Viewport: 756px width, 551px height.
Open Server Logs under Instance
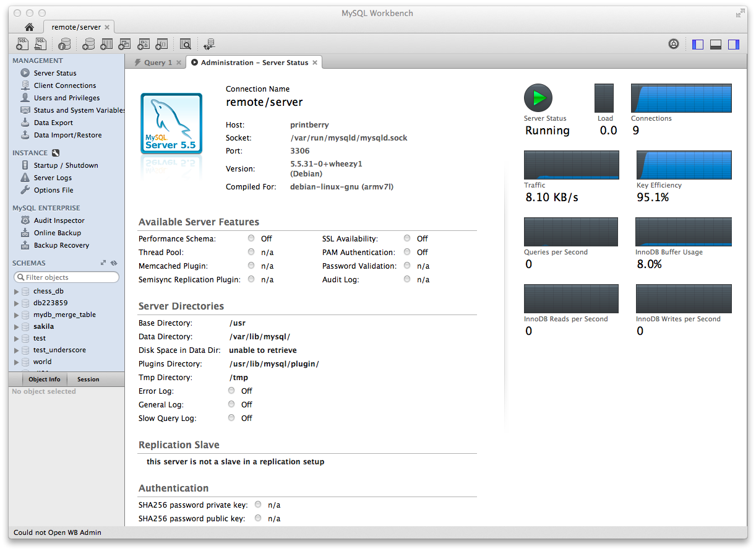coord(53,178)
